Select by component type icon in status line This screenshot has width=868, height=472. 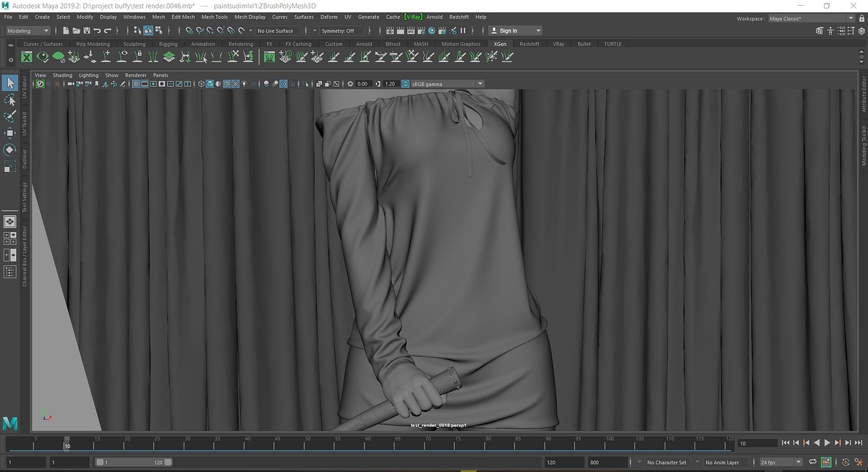point(158,30)
